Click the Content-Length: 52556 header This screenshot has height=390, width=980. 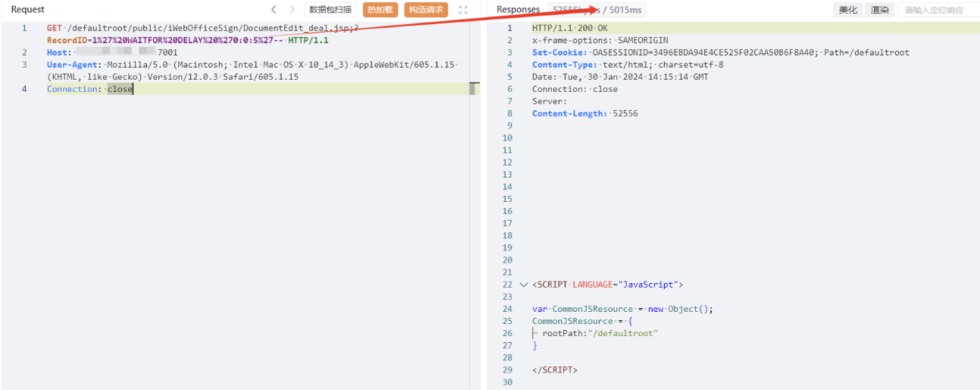point(584,113)
